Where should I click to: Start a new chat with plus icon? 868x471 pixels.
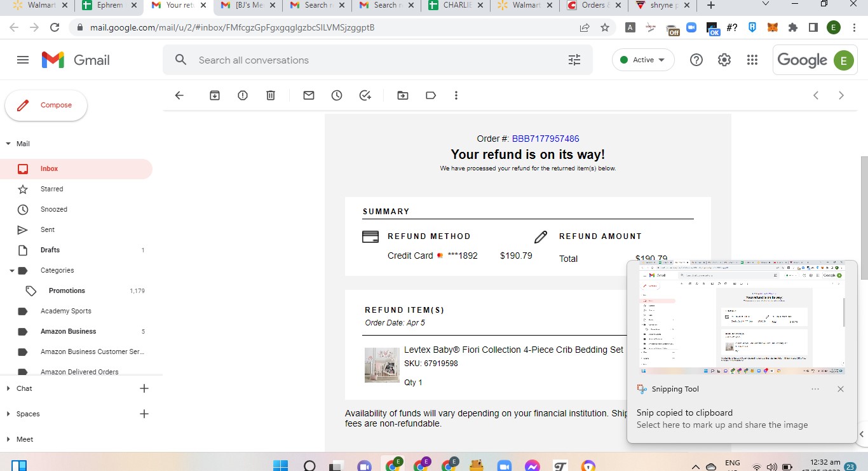pyautogui.click(x=144, y=388)
